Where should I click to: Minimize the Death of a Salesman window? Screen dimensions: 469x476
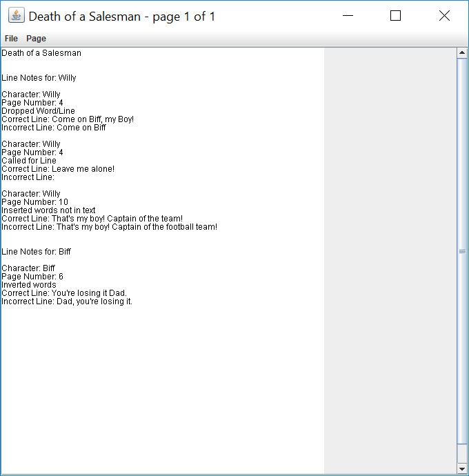348,15
